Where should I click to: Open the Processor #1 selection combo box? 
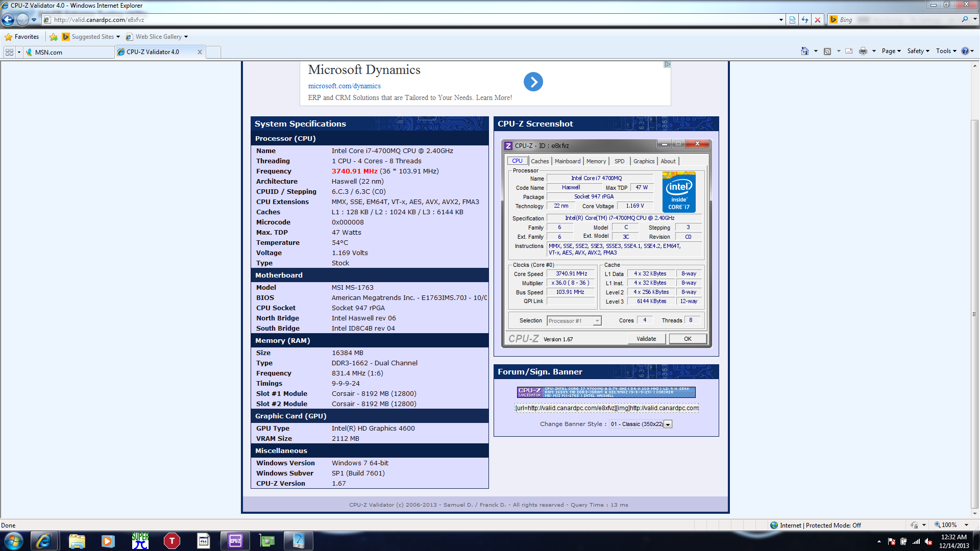click(x=574, y=321)
